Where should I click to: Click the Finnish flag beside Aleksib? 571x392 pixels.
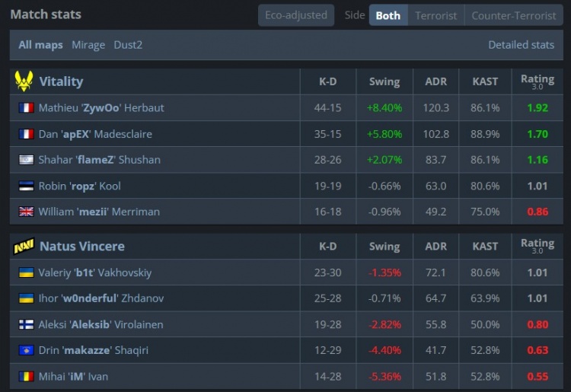pyautogui.click(x=26, y=325)
